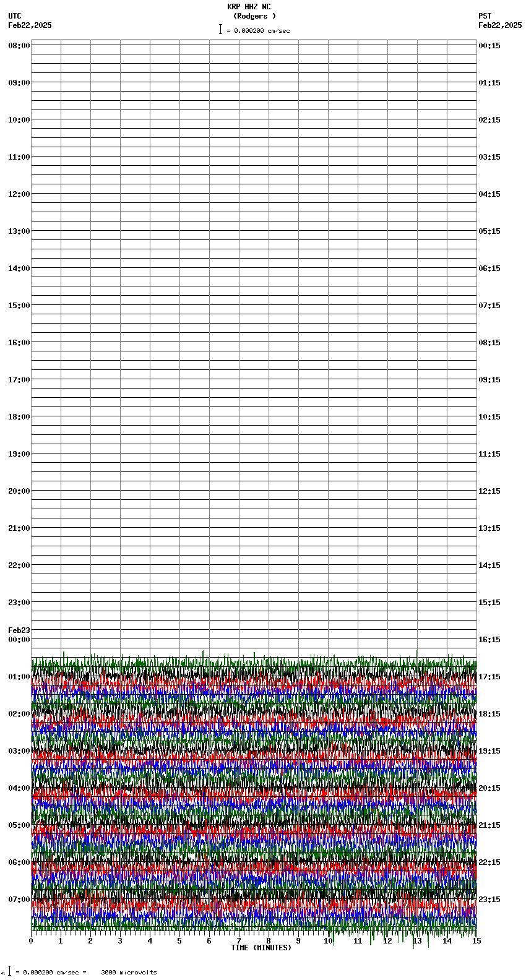This screenshot has width=526, height=980.
Task: Click the '04:00' UTC row label
Action: (x=19, y=788)
